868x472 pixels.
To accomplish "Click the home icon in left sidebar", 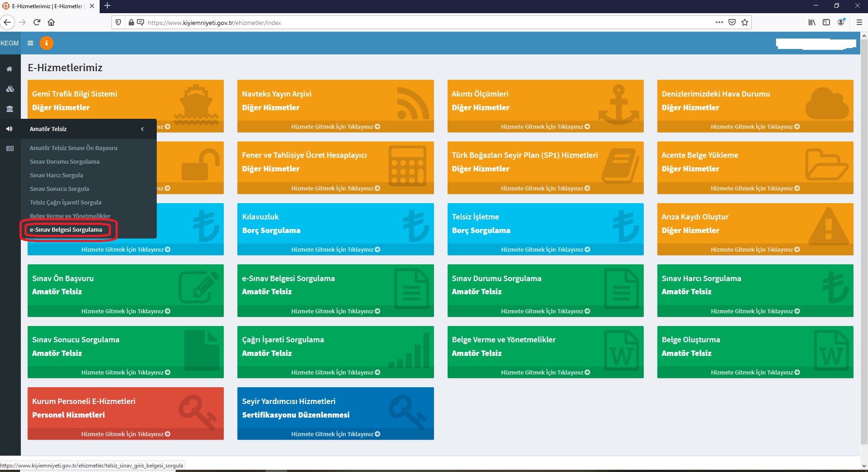I will click(10, 69).
